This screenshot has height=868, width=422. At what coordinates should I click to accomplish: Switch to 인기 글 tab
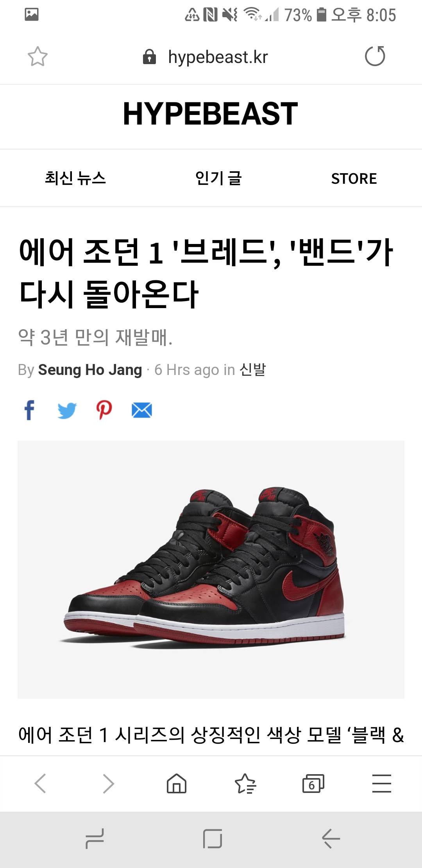(218, 178)
